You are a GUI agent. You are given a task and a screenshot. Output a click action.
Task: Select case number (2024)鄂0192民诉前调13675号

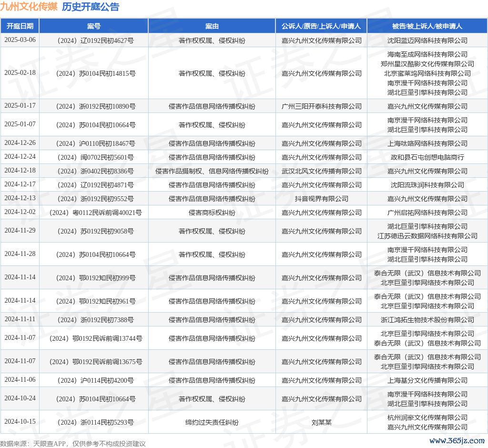click(95, 362)
